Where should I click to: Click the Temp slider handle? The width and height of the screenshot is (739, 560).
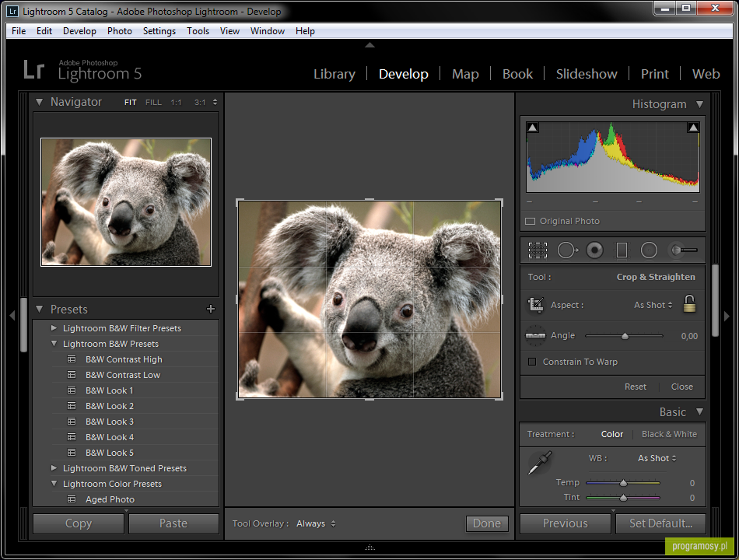pos(624,483)
